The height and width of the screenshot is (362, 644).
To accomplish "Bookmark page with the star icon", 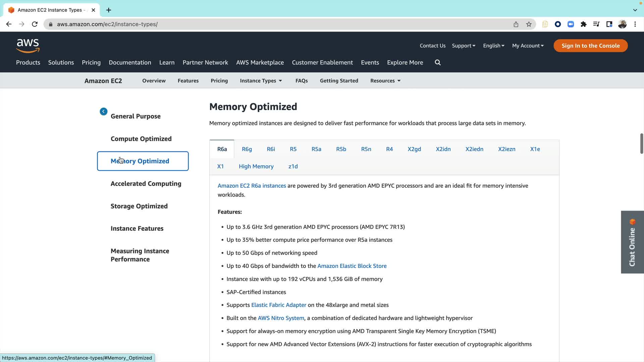I will [529, 24].
